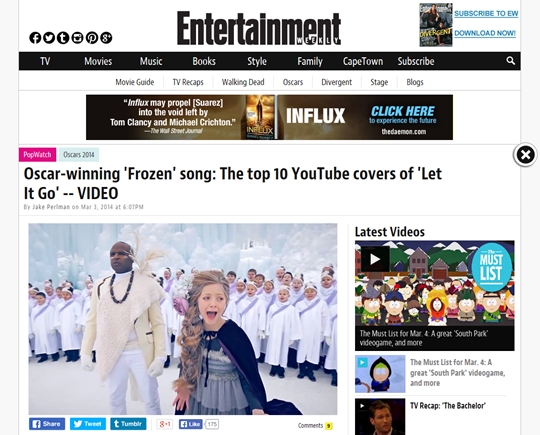Open the Twitter social icon in header
Image resolution: width=540 pixels, height=435 pixels.
pos(49,38)
